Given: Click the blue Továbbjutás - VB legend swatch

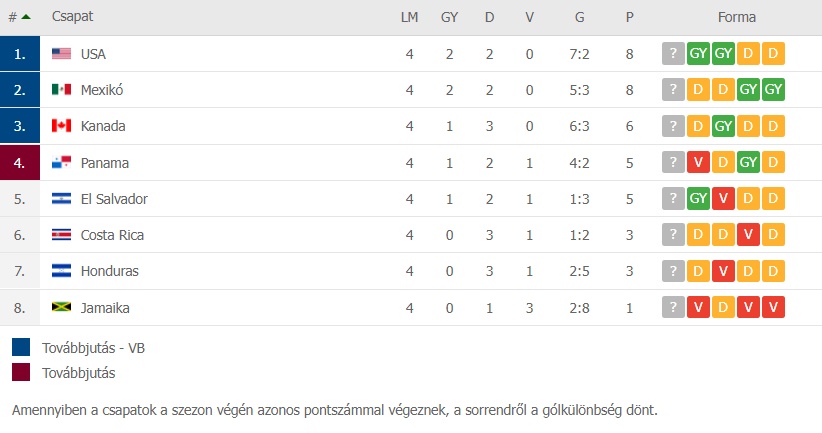Looking at the screenshot, I should pos(21,347).
